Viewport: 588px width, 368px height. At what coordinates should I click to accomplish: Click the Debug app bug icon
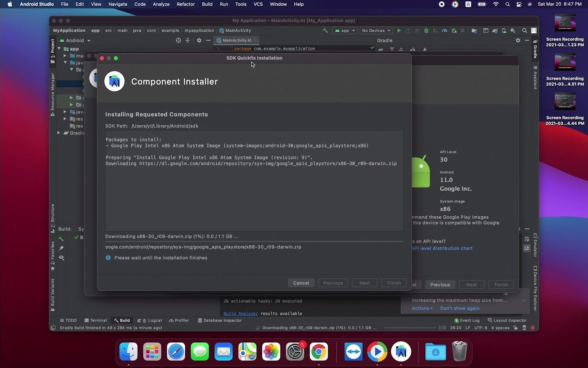point(426,30)
